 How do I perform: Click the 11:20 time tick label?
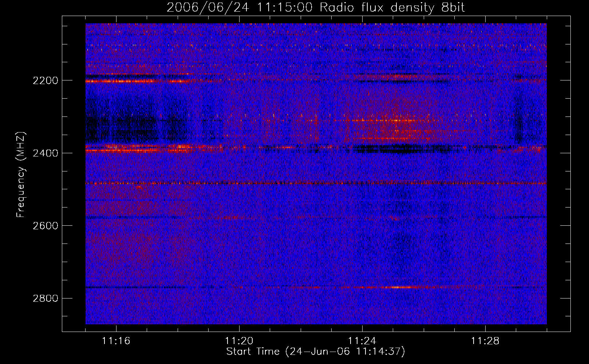[x=239, y=341]
